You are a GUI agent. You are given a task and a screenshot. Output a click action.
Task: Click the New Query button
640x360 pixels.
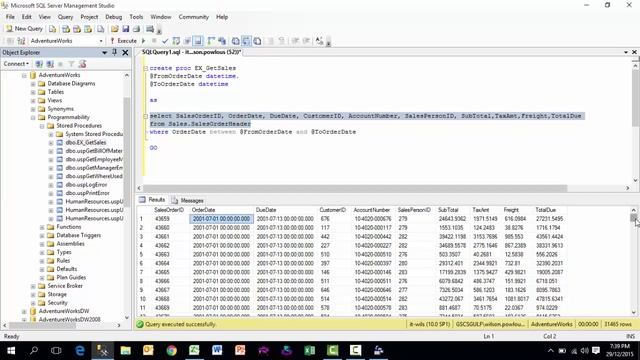click(24, 29)
